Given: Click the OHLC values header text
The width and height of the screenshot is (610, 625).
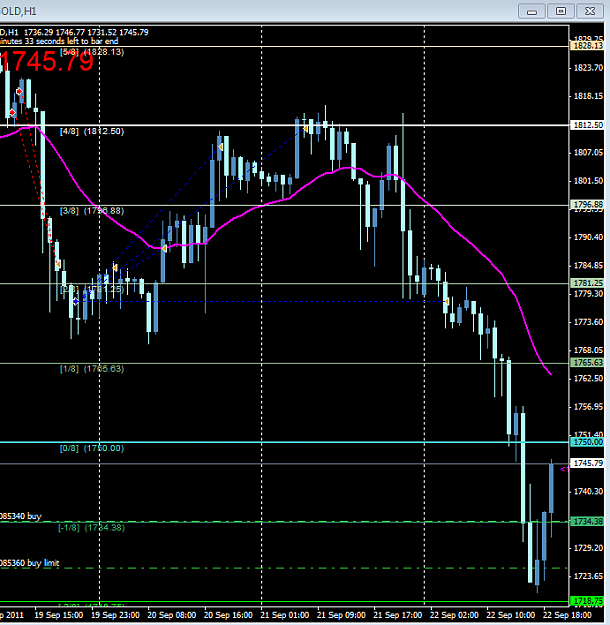Looking at the screenshot, I should pos(86,32).
